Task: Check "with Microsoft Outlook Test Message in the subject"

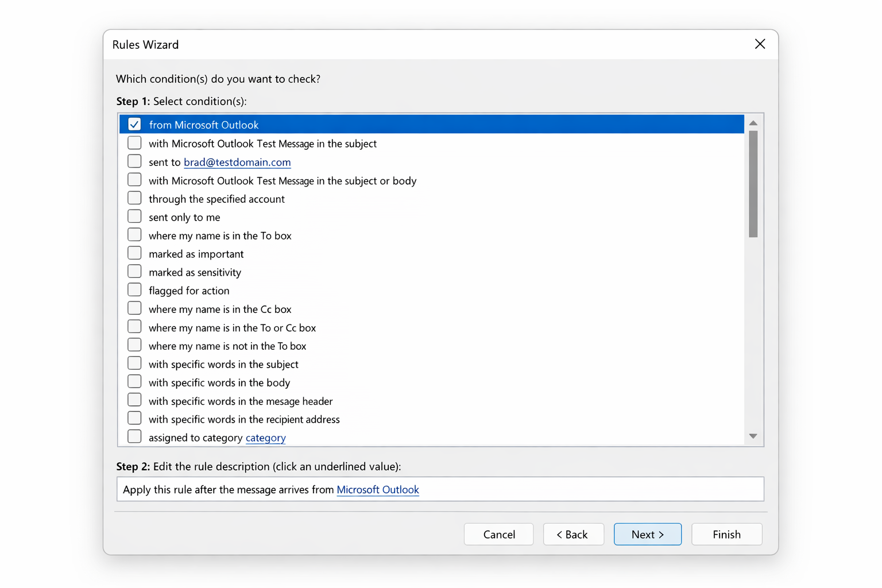Action: [x=134, y=142]
